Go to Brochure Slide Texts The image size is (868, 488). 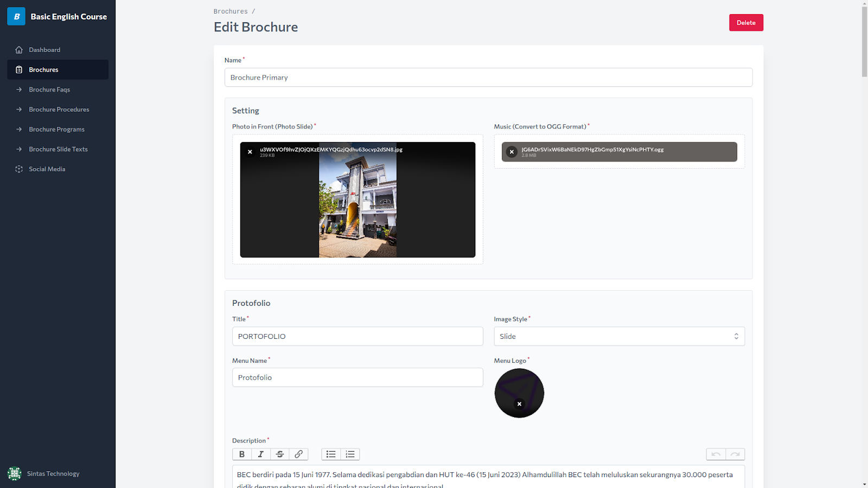click(58, 149)
